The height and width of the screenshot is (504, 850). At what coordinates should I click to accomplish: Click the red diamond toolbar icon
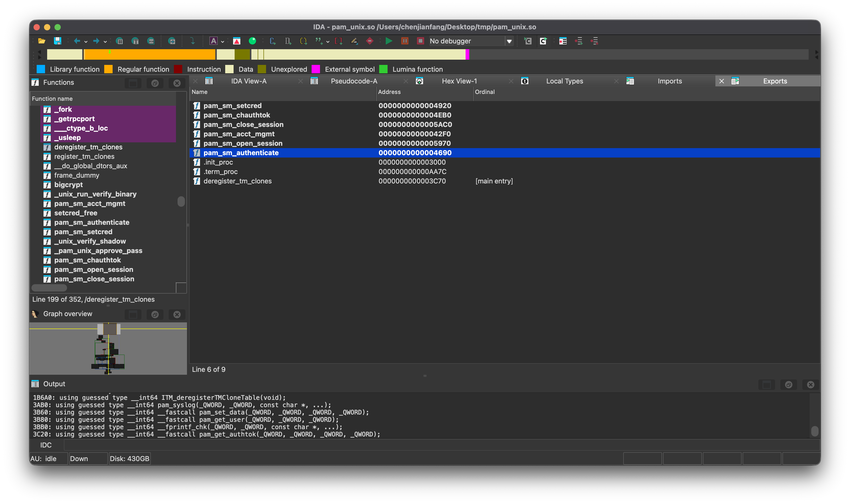click(370, 41)
